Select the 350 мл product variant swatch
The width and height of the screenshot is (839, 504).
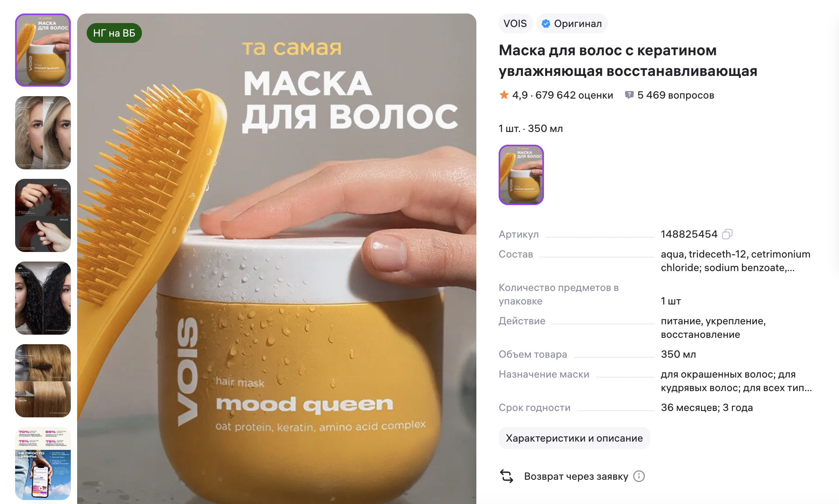(521, 175)
